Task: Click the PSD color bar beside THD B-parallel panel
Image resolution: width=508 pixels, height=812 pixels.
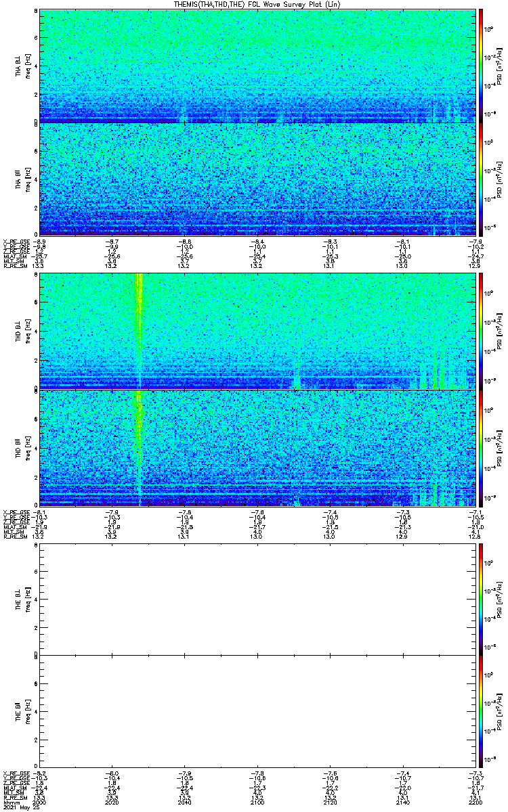Action: pyautogui.click(x=481, y=447)
